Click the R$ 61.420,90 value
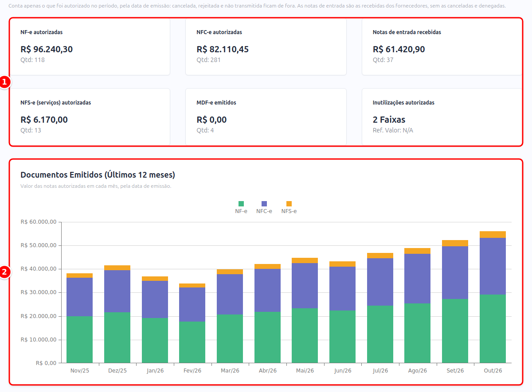 click(399, 49)
